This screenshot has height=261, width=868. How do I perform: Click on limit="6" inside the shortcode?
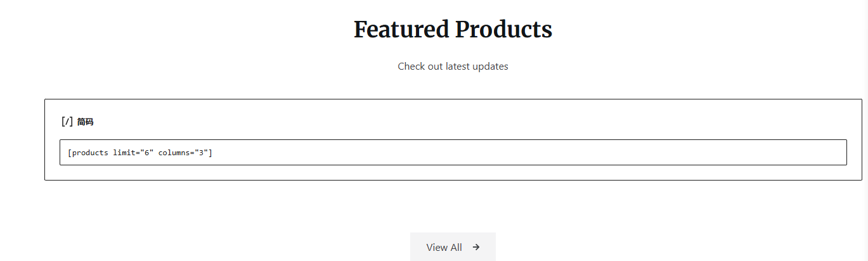[133, 153]
